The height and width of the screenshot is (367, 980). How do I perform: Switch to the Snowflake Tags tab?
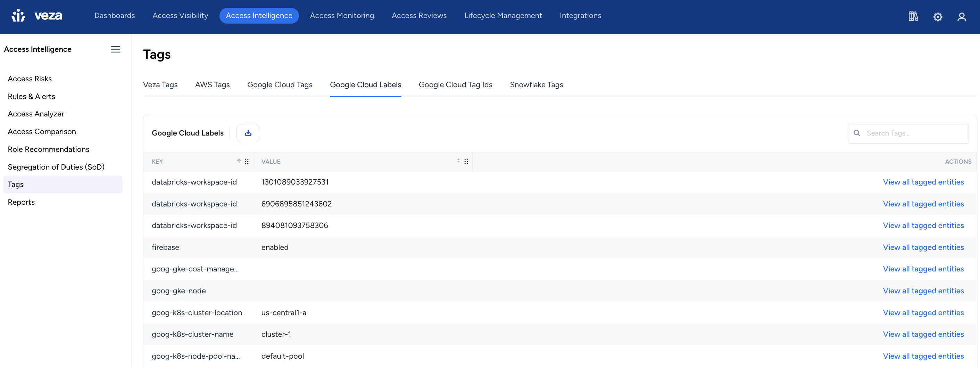tap(537, 85)
